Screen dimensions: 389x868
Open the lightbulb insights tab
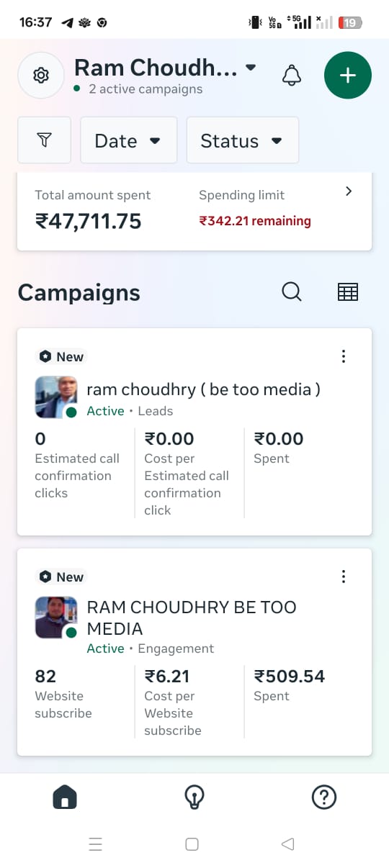(194, 797)
